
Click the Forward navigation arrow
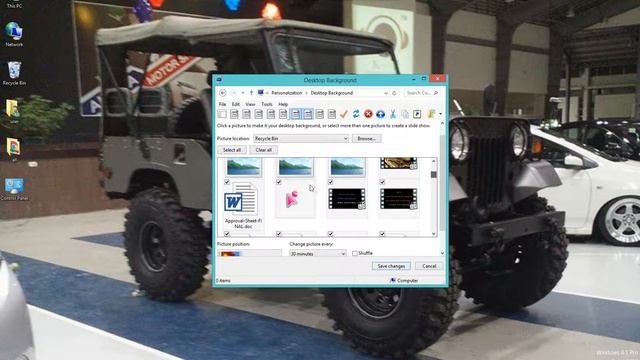[234, 93]
